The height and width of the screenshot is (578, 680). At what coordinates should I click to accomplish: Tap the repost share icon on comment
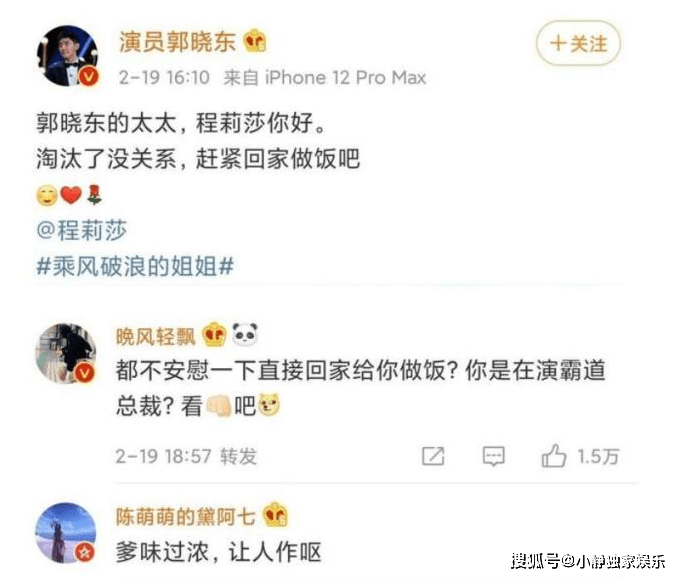pyautogui.click(x=433, y=456)
